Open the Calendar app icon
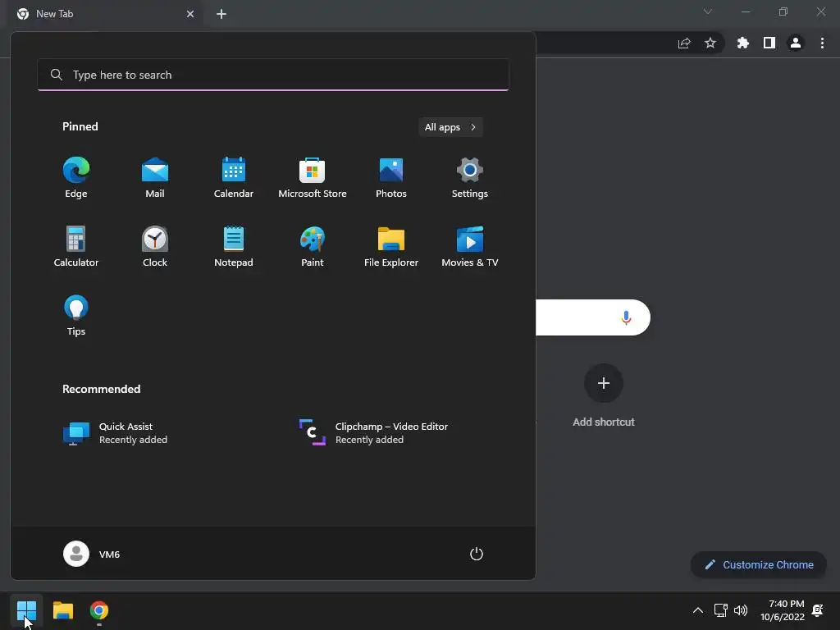Image resolution: width=840 pixels, height=630 pixels. point(234,177)
